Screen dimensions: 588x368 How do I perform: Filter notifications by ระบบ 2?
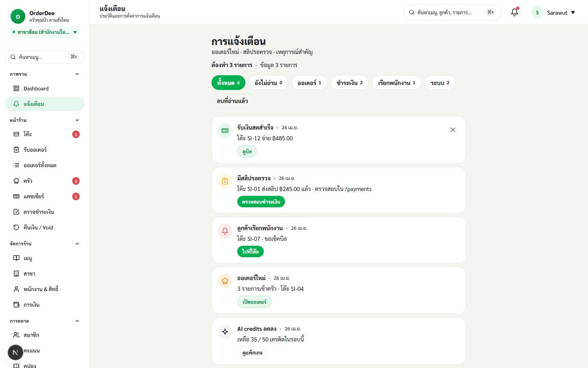point(440,83)
